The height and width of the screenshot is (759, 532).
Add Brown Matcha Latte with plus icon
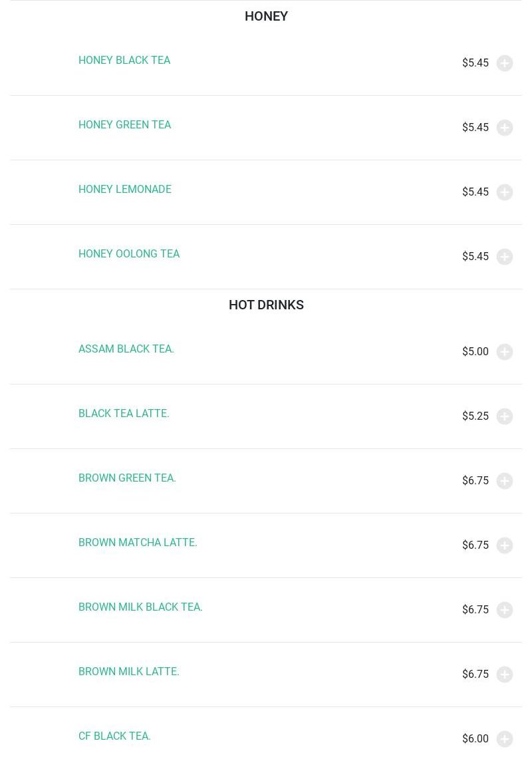(x=505, y=545)
